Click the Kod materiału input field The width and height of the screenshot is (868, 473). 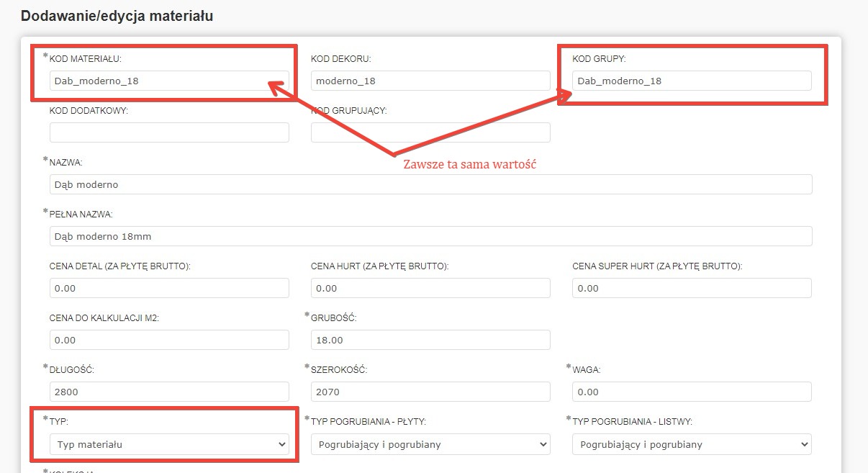[169, 81]
